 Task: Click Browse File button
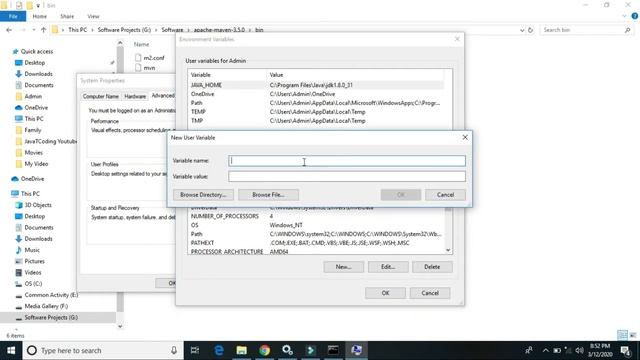pyautogui.click(x=268, y=195)
